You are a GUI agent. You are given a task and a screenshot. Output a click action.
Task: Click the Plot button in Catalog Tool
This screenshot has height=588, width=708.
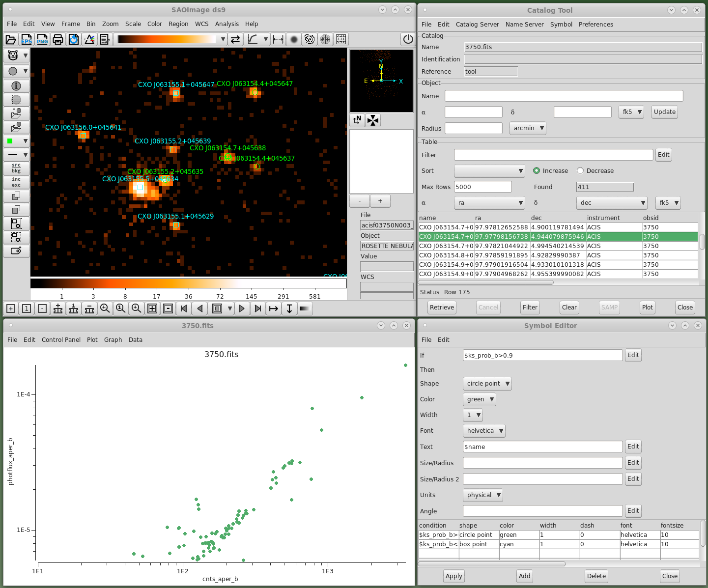648,308
